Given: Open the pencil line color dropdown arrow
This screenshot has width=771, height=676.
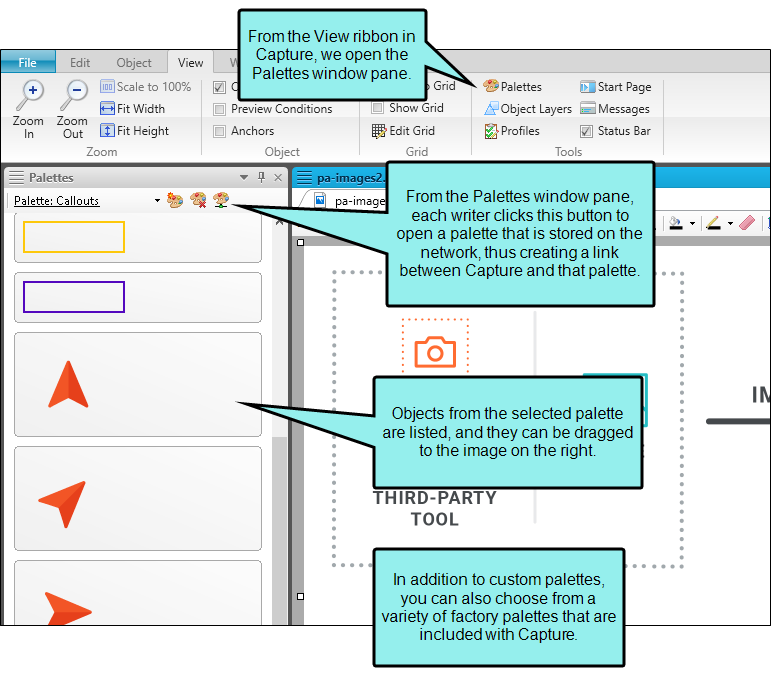Looking at the screenshot, I should pyautogui.click(x=730, y=223).
